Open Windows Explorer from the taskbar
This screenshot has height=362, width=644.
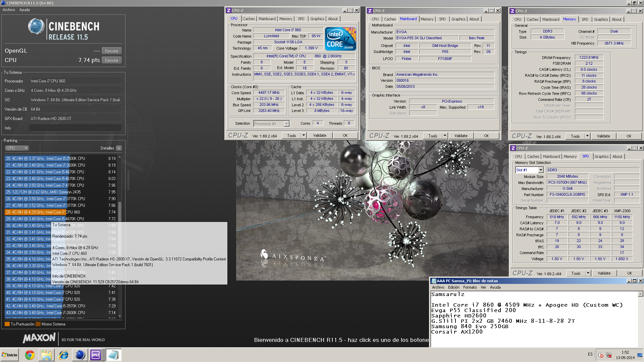click(47, 355)
